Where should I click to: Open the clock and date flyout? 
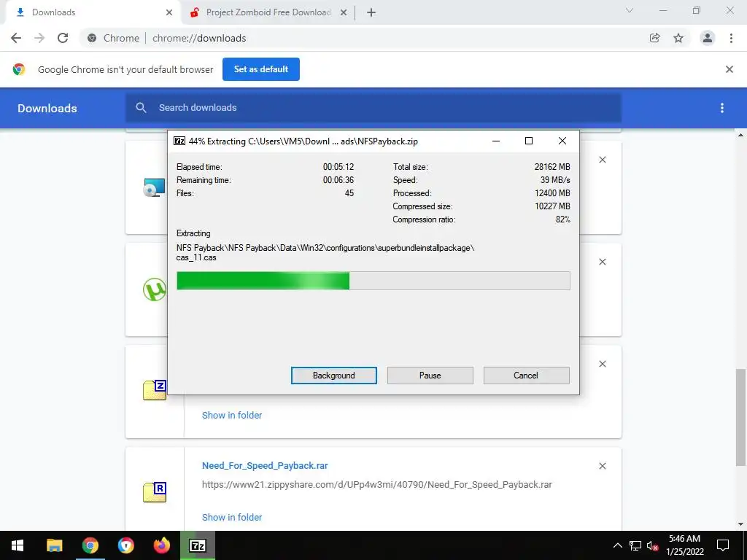684,545
